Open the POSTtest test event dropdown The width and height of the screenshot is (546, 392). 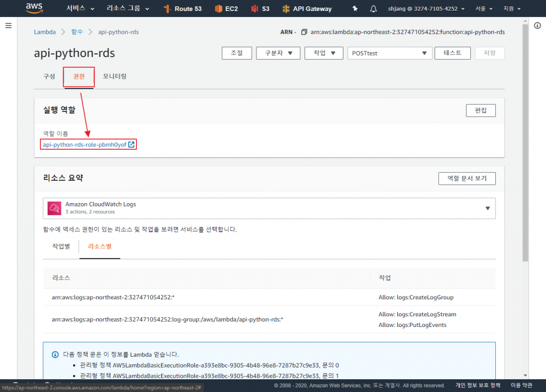tap(390, 53)
